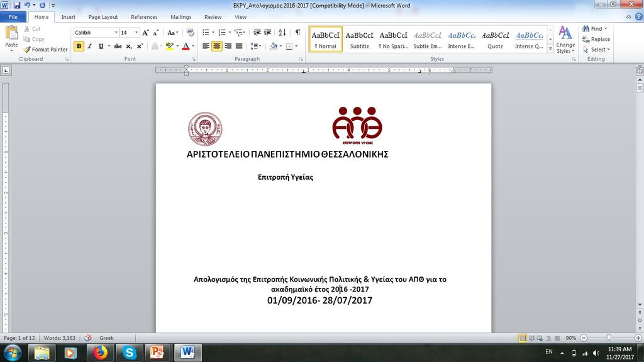Screen dimensions: 644x362
Task: Open Select dropdown in Editing
Action: coord(596,49)
